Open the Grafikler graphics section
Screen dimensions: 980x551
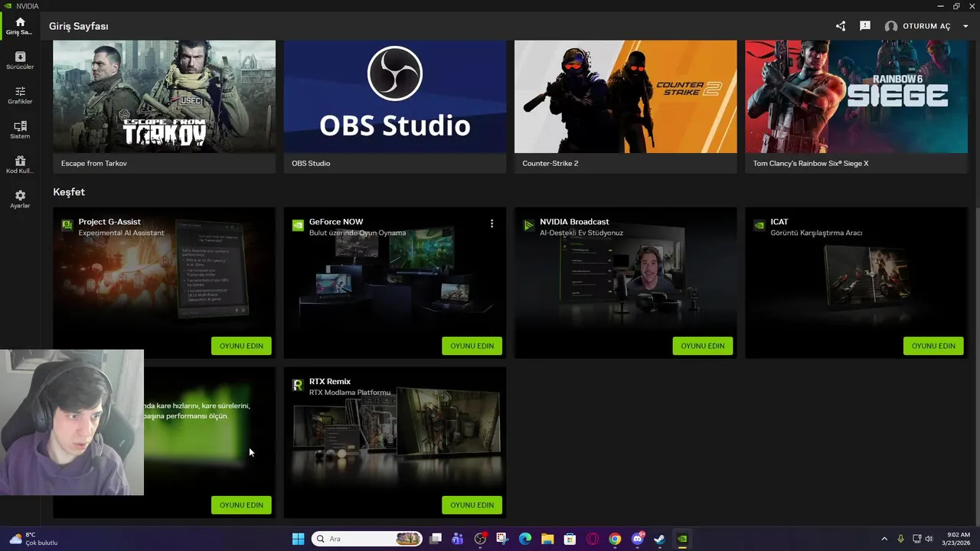tap(20, 96)
